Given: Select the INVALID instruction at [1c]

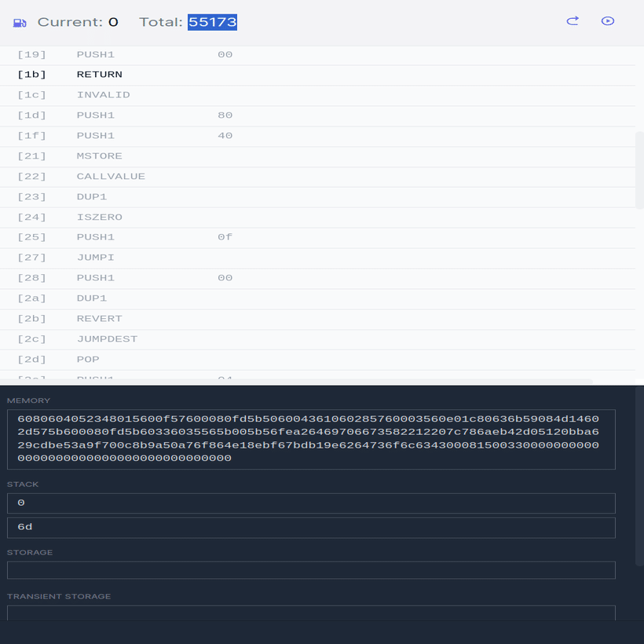Looking at the screenshot, I should tap(317, 96).
